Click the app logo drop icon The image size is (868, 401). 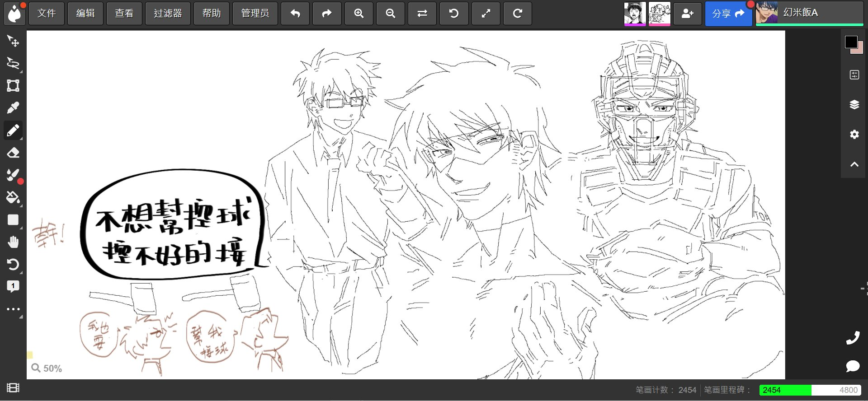14,14
